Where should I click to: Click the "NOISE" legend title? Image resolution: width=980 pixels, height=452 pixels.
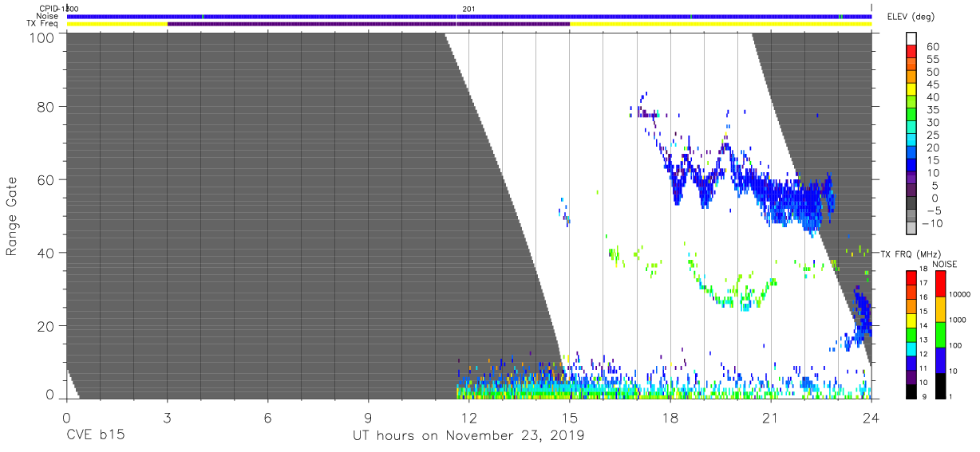tap(945, 264)
